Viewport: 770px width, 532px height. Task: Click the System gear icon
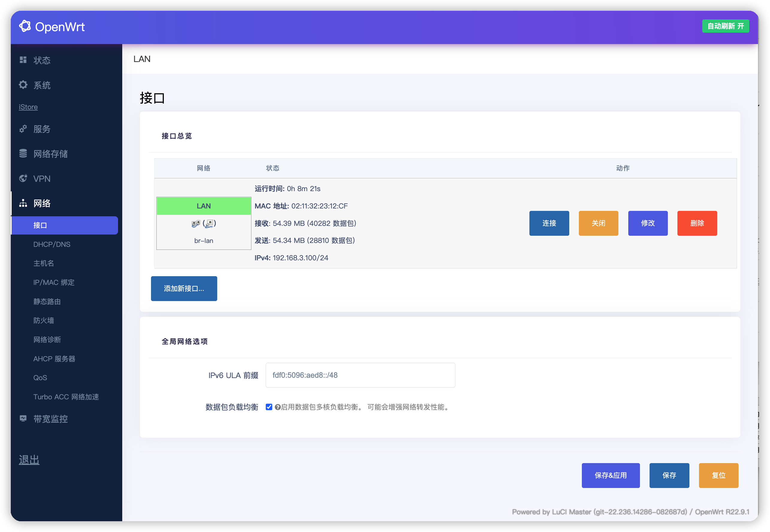23,85
